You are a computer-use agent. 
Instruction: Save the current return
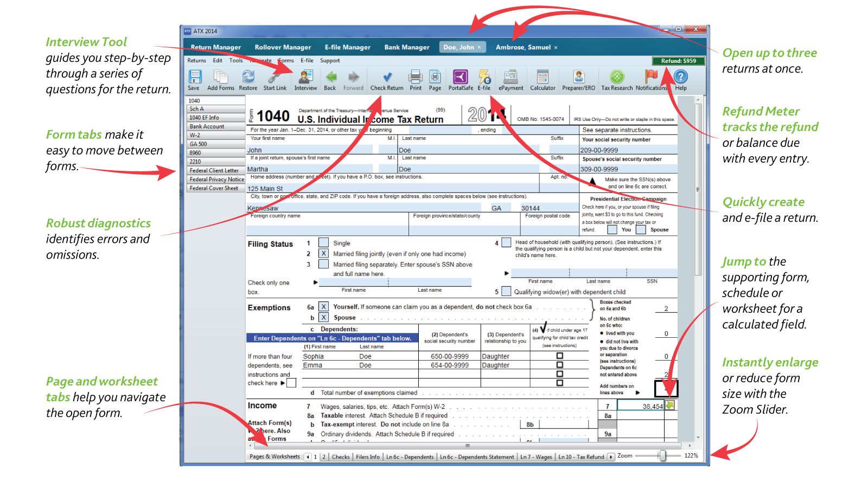194,80
